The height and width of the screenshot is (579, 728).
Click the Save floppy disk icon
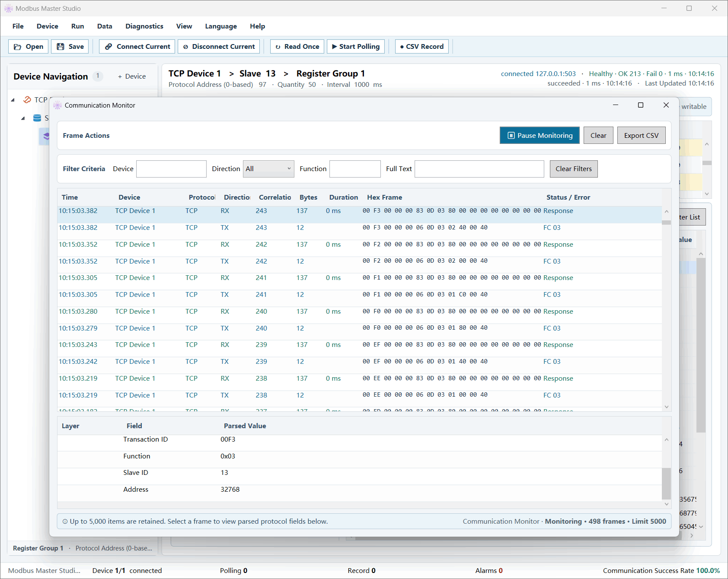61,47
